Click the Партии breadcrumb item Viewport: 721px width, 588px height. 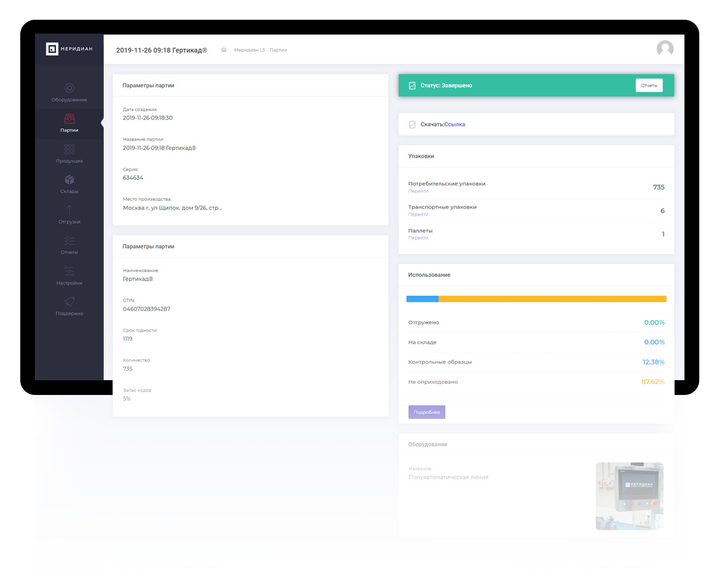click(x=278, y=50)
